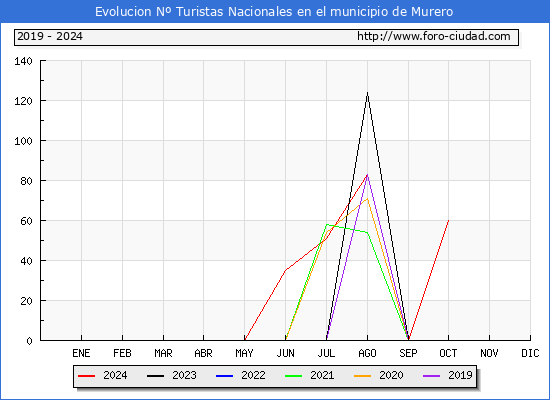Click the ENE month axis label
550x400 pixels.
click(x=81, y=353)
